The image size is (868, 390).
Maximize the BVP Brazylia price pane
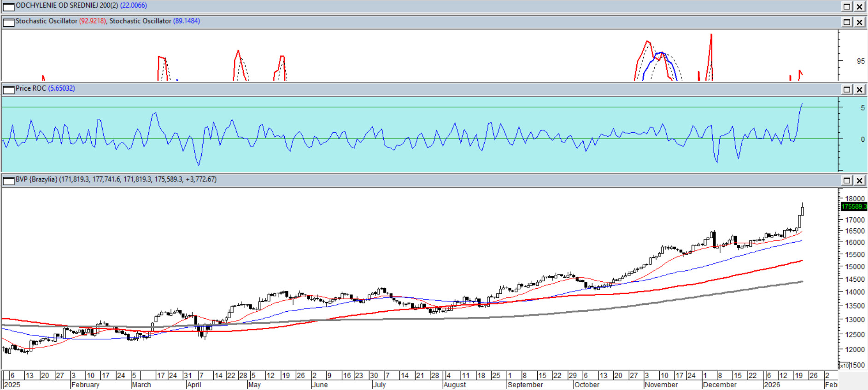pyautogui.click(x=847, y=180)
